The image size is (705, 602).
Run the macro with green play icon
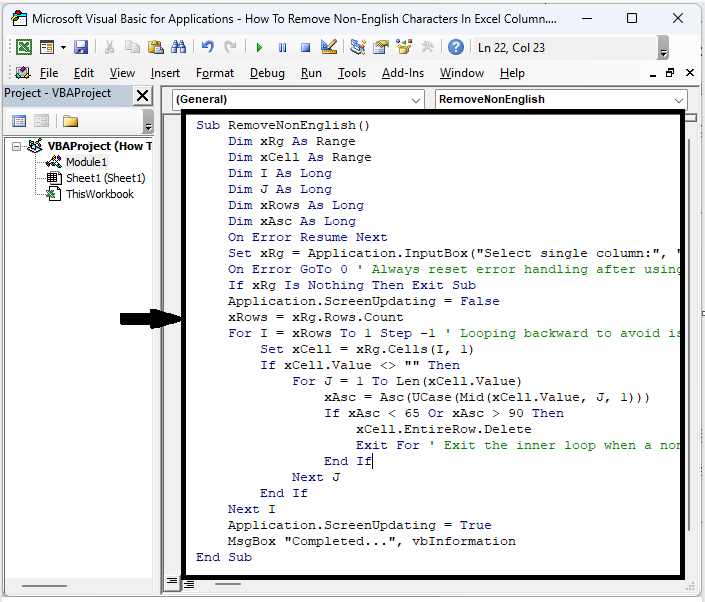[x=259, y=47]
